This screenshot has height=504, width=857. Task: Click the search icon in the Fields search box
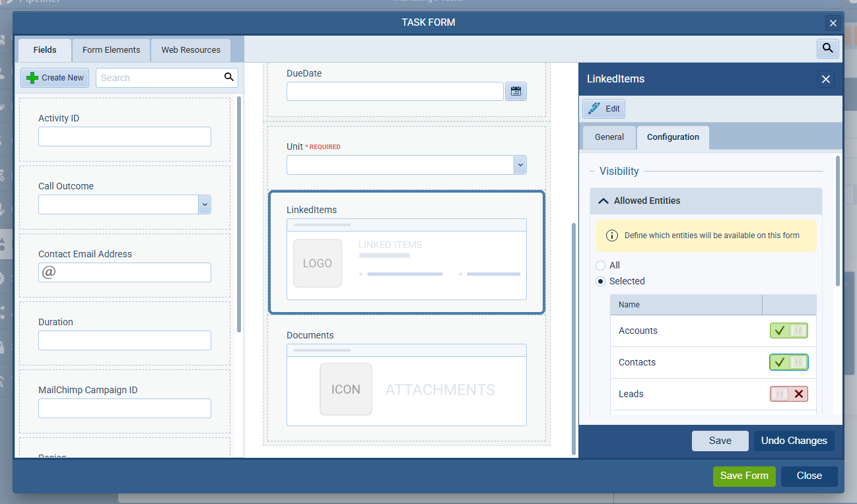[x=229, y=77]
